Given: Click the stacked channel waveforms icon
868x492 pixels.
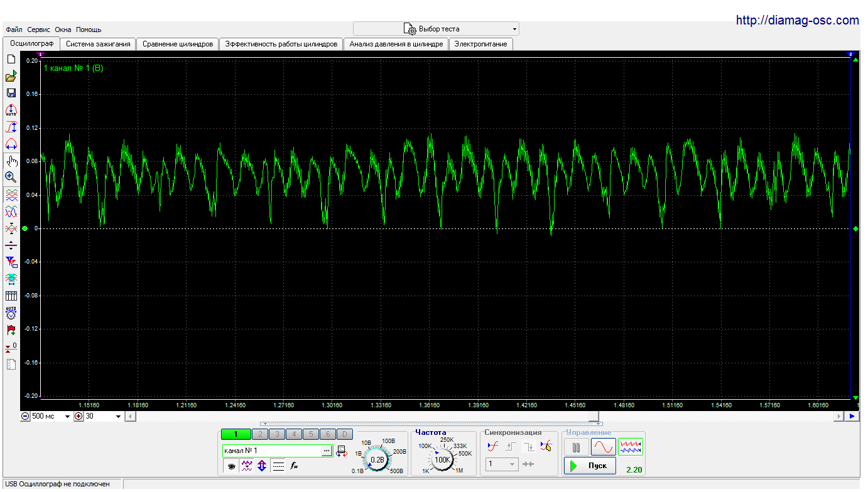Looking at the screenshot, I should coord(11,195).
